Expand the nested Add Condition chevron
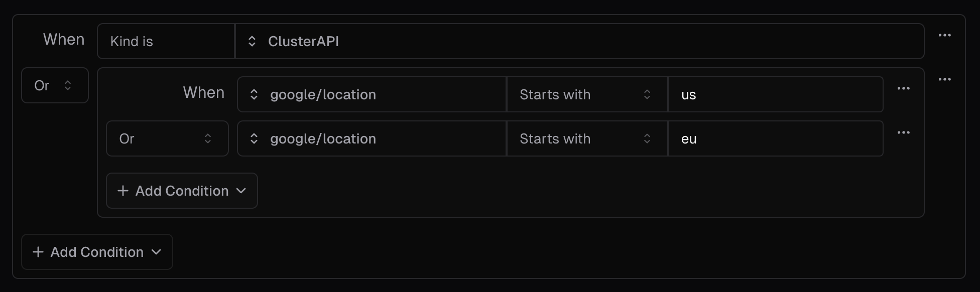The image size is (980, 292). (x=241, y=191)
